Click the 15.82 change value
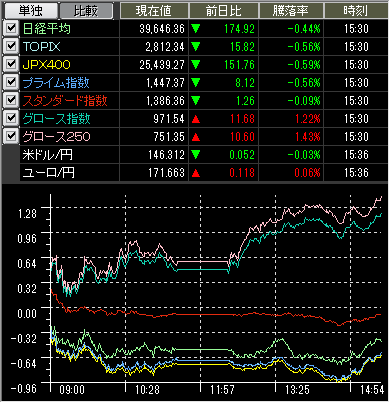The image size is (390, 403). click(x=242, y=47)
